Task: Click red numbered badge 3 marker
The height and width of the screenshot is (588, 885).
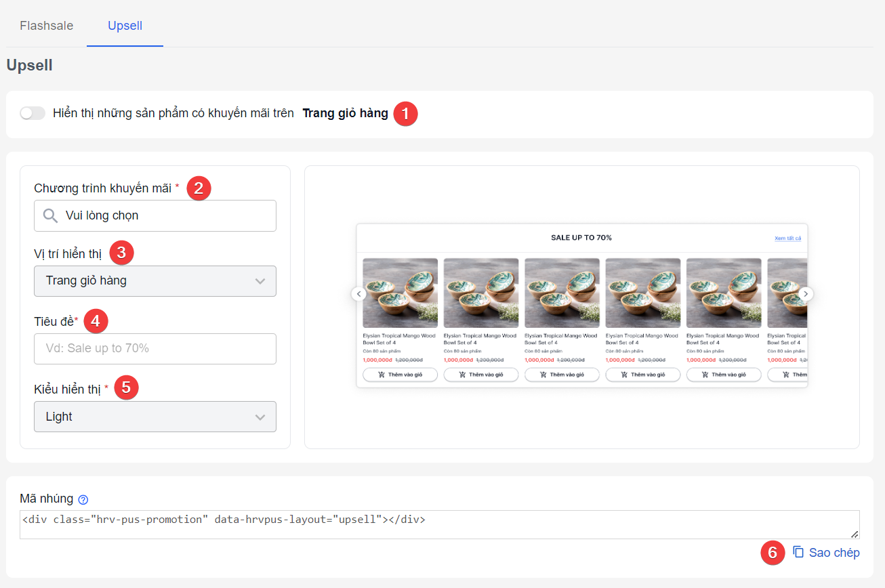Action: pyautogui.click(x=121, y=253)
